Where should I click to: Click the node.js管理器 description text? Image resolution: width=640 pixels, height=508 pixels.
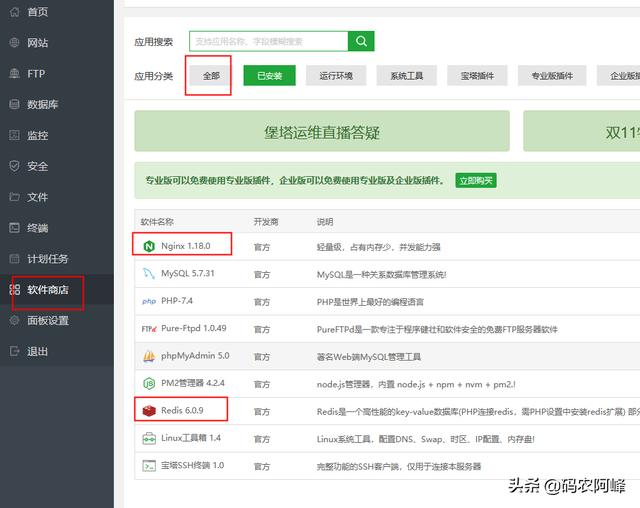point(416,384)
